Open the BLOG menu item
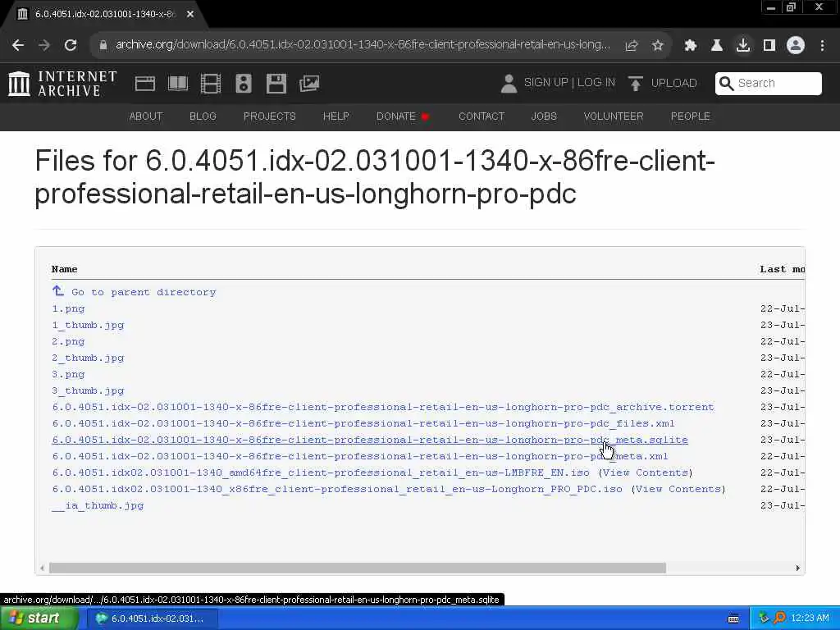Image resolution: width=840 pixels, height=630 pixels. [x=203, y=116]
